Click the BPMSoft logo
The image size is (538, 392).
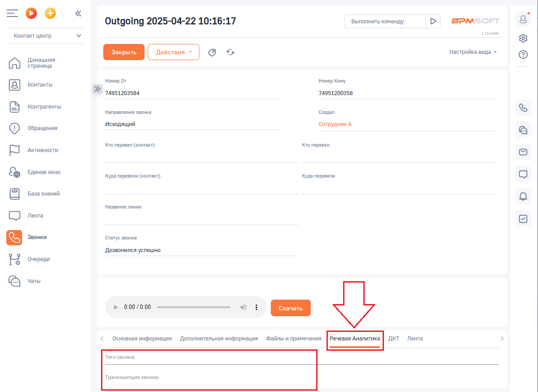click(x=476, y=21)
